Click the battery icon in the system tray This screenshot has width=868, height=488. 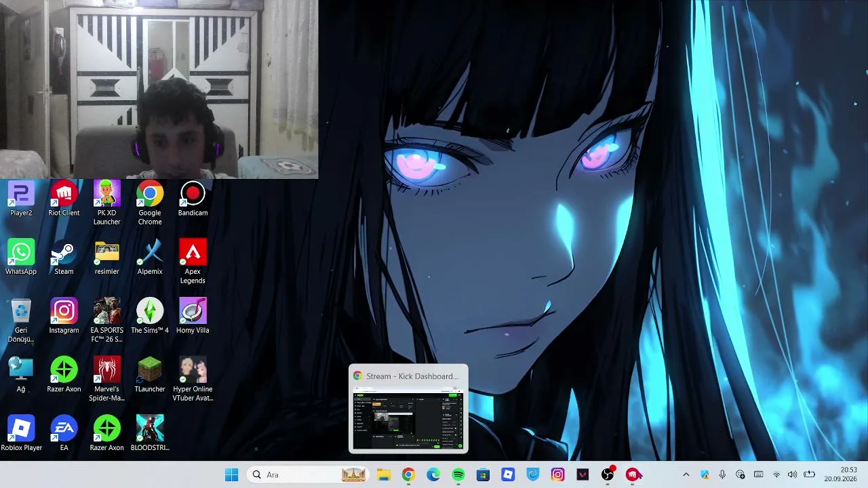(809, 474)
